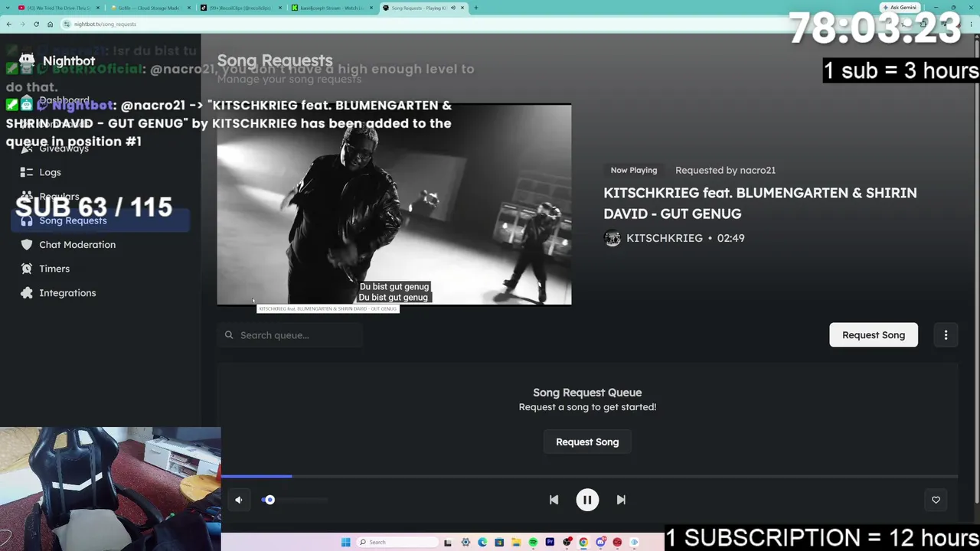Open Logs in the sidebar
980x551 pixels.
pyautogui.click(x=100, y=172)
